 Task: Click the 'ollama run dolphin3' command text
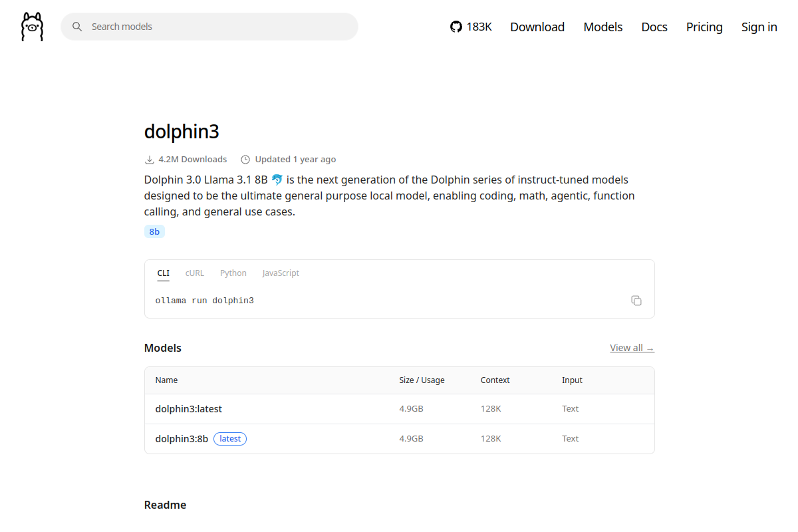click(x=205, y=301)
